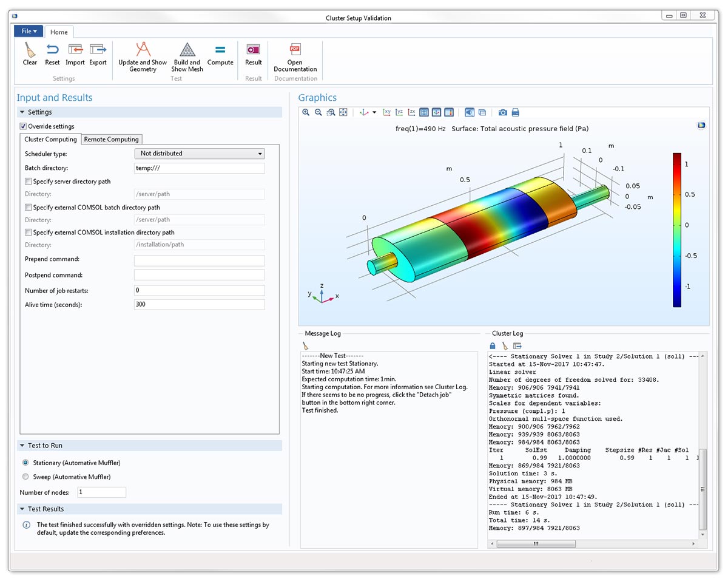This screenshot has height=581, width=728.
Task: Open Documentation PDF from the ribbon
Action: tap(295, 57)
